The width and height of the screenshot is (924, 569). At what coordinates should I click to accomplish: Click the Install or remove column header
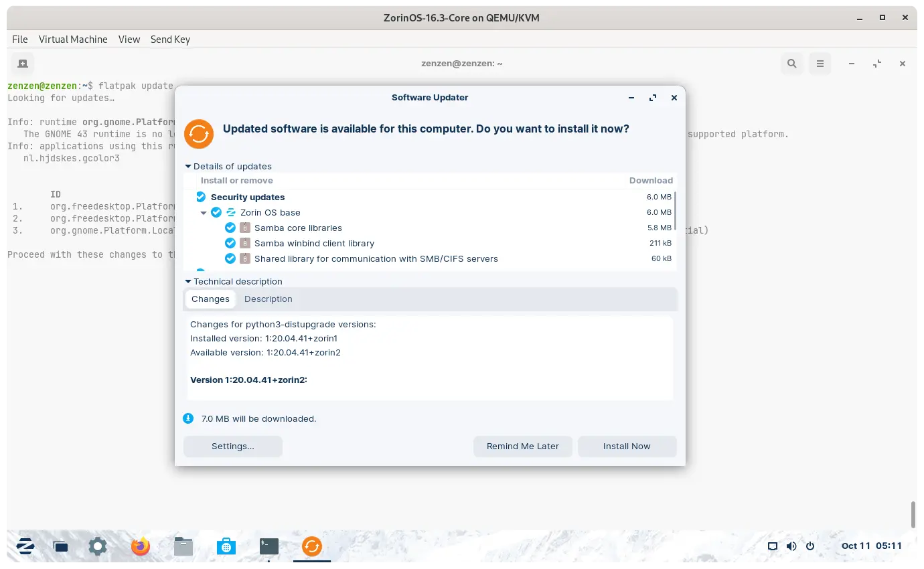(237, 180)
